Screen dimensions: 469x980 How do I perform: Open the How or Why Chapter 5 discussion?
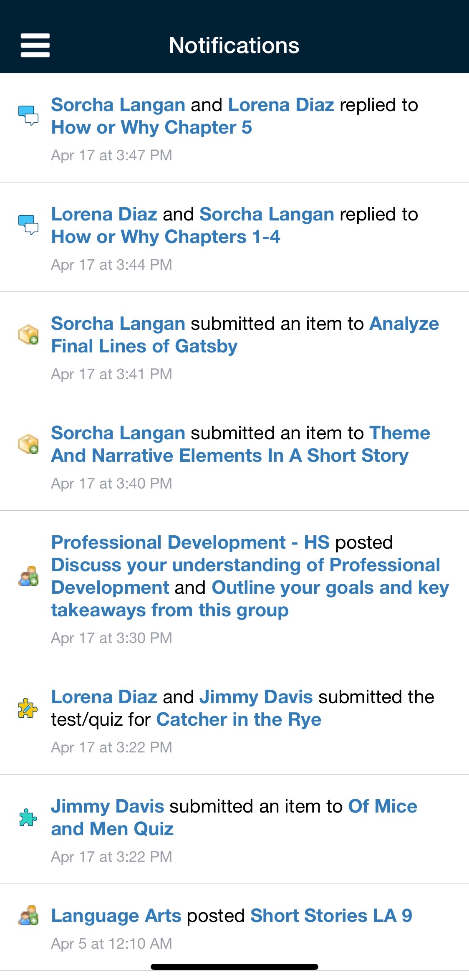tap(151, 128)
